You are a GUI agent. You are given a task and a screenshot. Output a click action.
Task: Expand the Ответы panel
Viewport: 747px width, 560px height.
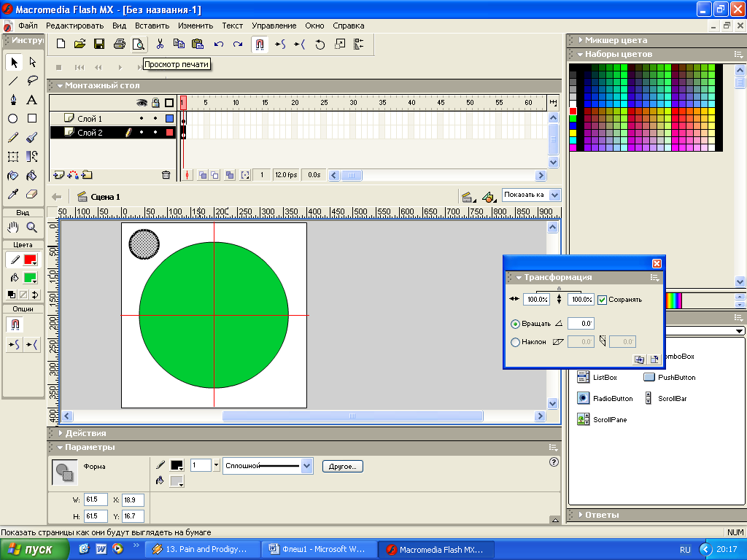click(580, 515)
